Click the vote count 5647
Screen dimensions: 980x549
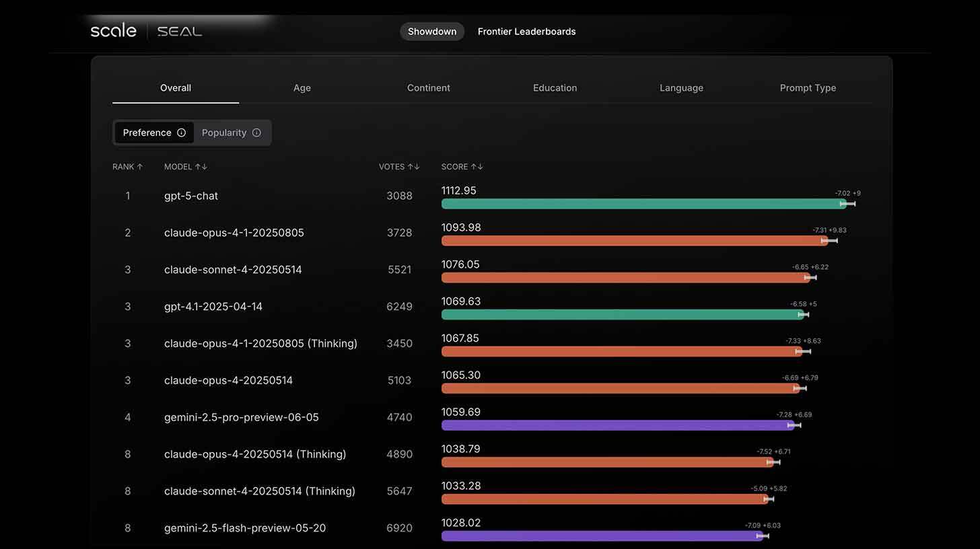tap(399, 492)
